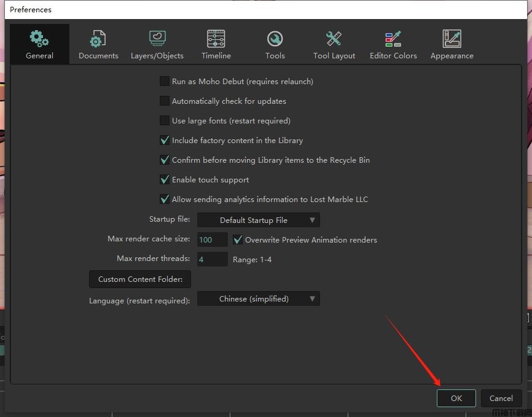Click the Max render cache size field
Viewport: 532px width, 417px height.
click(x=212, y=240)
